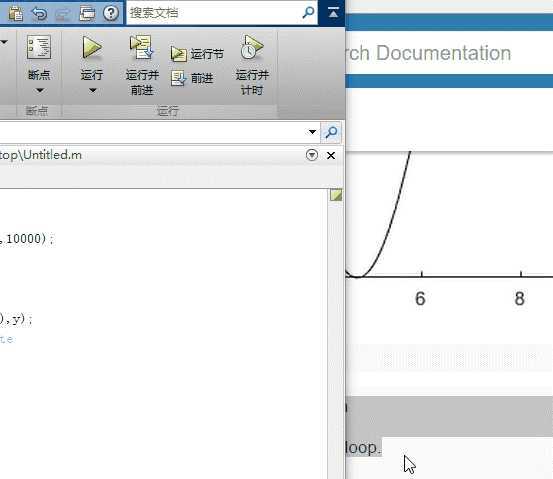Click the Advance (前进) icon
This screenshot has height=479, width=553.
(178, 78)
